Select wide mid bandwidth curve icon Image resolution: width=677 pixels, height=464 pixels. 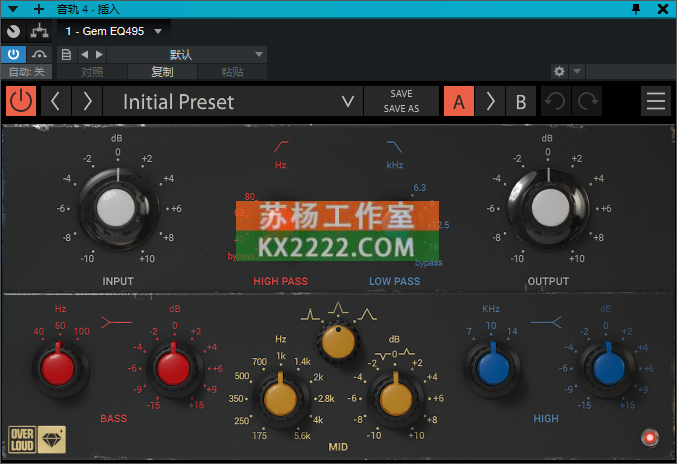[x=367, y=314]
